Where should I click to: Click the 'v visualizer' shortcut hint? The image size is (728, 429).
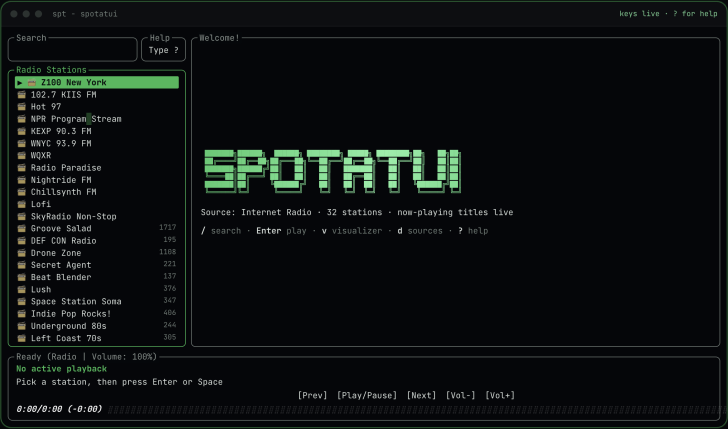click(352, 231)
